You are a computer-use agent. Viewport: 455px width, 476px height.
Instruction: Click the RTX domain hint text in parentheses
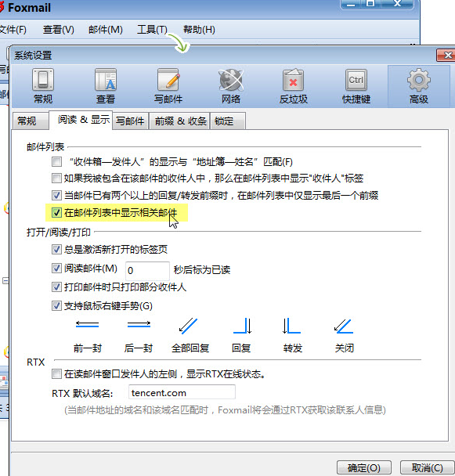225,410
